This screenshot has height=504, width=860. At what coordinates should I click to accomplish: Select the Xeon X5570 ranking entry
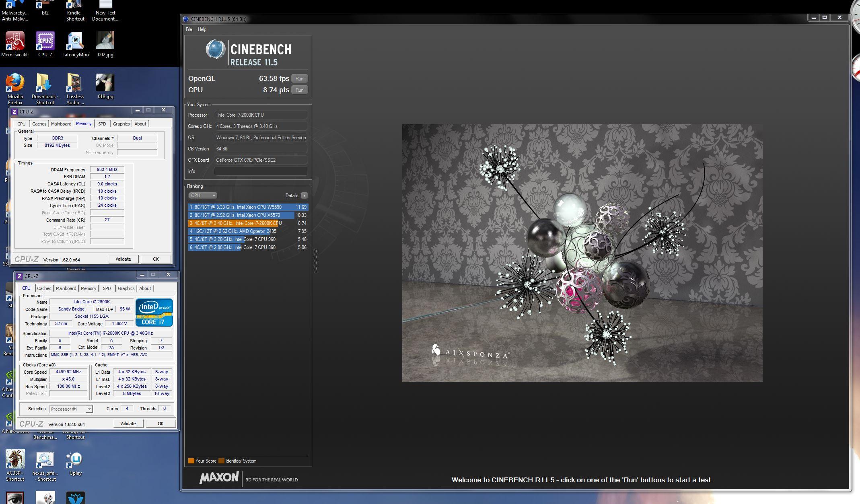click(x=248, y=215)
